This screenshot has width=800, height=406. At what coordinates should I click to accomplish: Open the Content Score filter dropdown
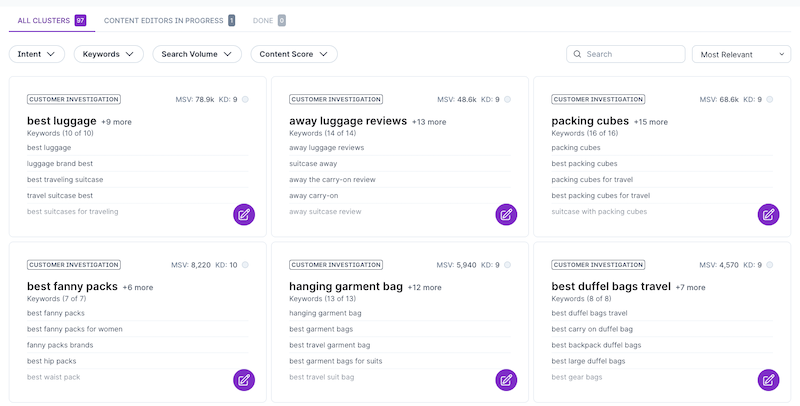click(x=294, y=54)
